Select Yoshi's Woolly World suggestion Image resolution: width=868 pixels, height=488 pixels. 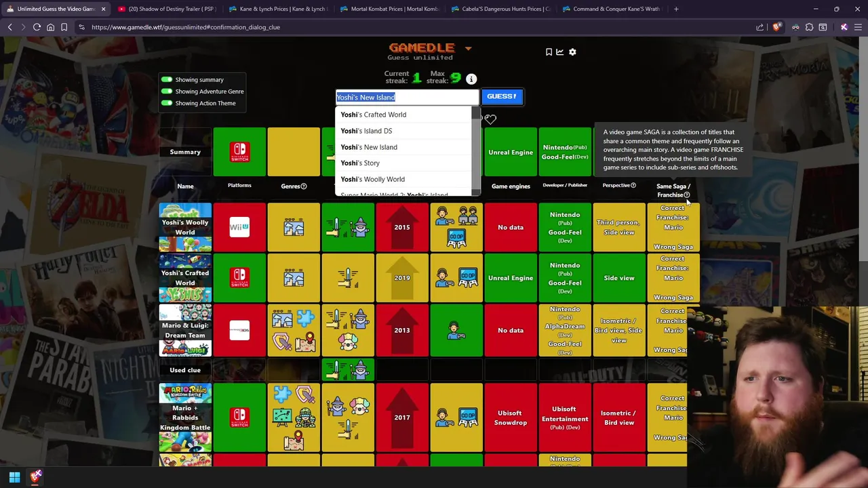pos(404,180)
